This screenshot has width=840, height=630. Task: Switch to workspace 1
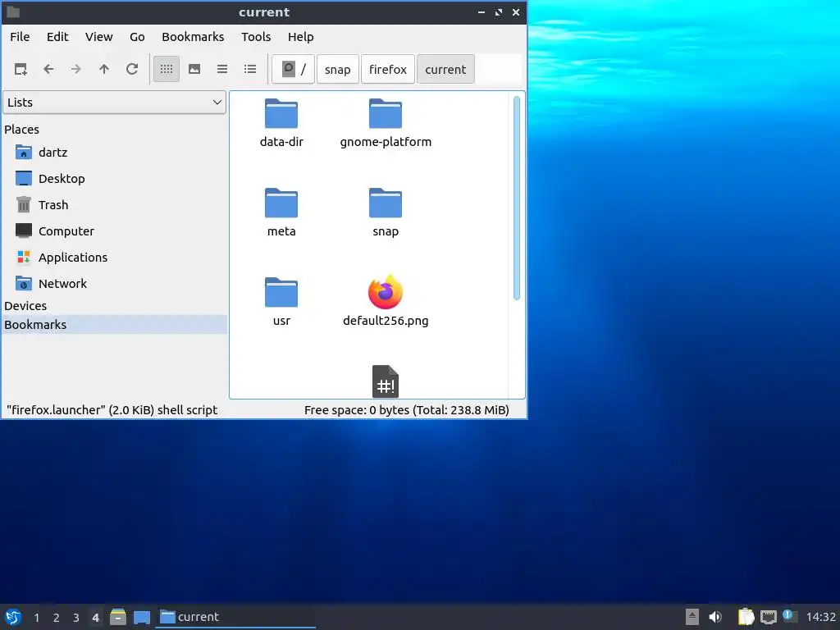point(36,618)
